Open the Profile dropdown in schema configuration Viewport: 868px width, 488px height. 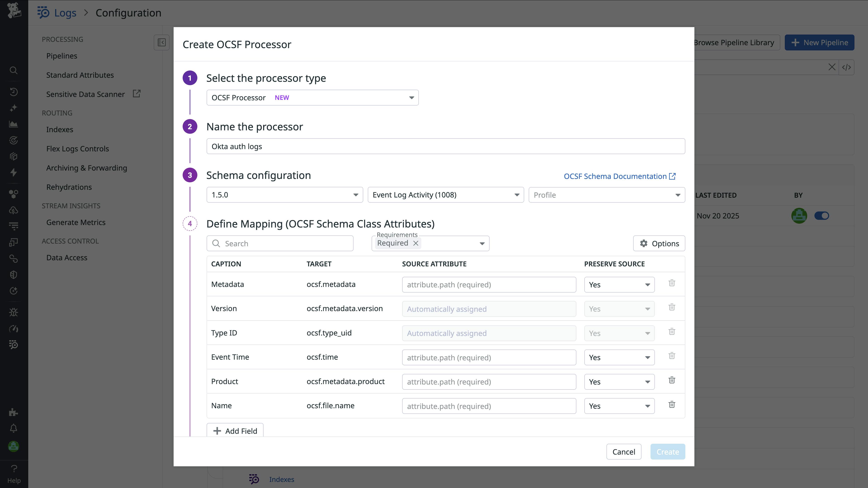click(x=606, y=195)
